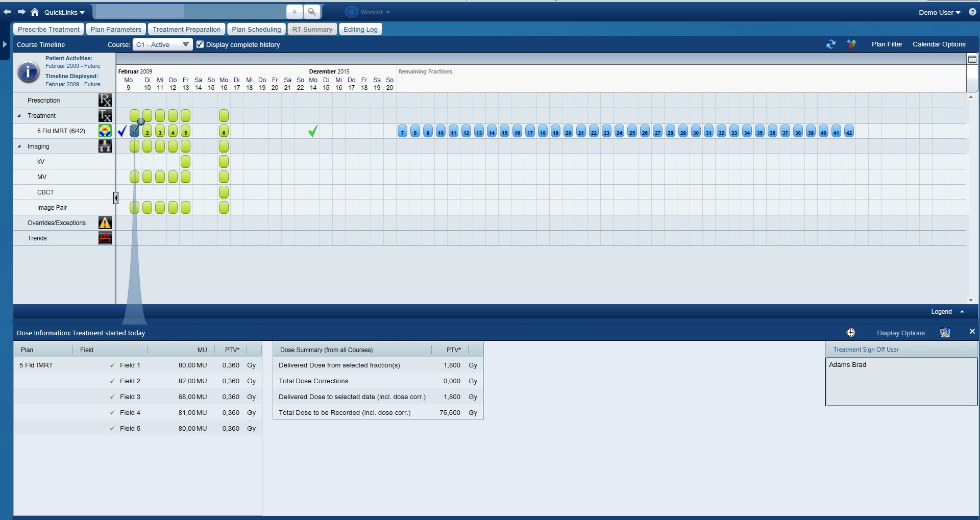The image size is (980, 520).
Task: Open the Editing Log tab
Action: tap(360, 29)
